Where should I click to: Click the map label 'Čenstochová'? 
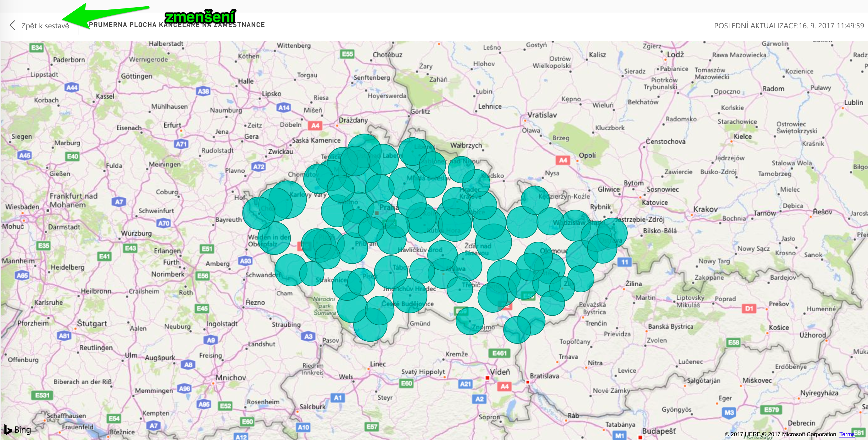pos(665,142)
